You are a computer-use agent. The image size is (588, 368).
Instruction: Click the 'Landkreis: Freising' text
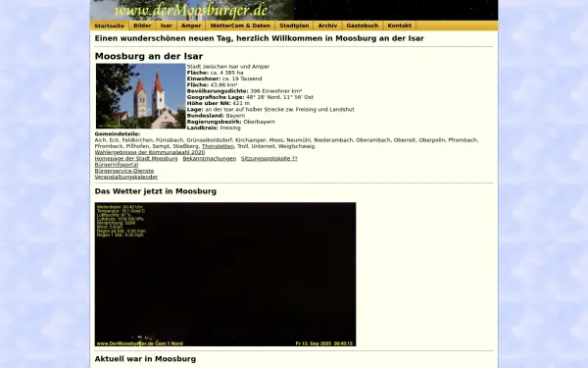pos(214,128)
